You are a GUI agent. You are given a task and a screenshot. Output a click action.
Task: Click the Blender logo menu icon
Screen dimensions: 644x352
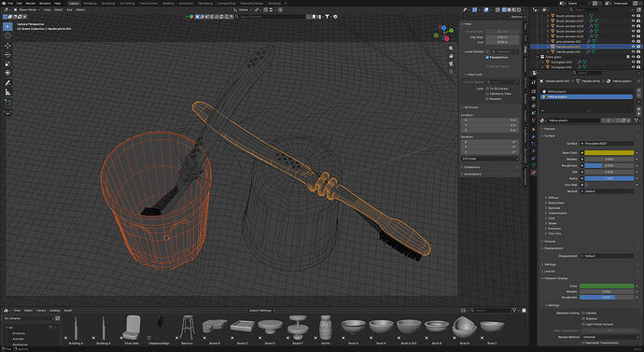(4, 4)
